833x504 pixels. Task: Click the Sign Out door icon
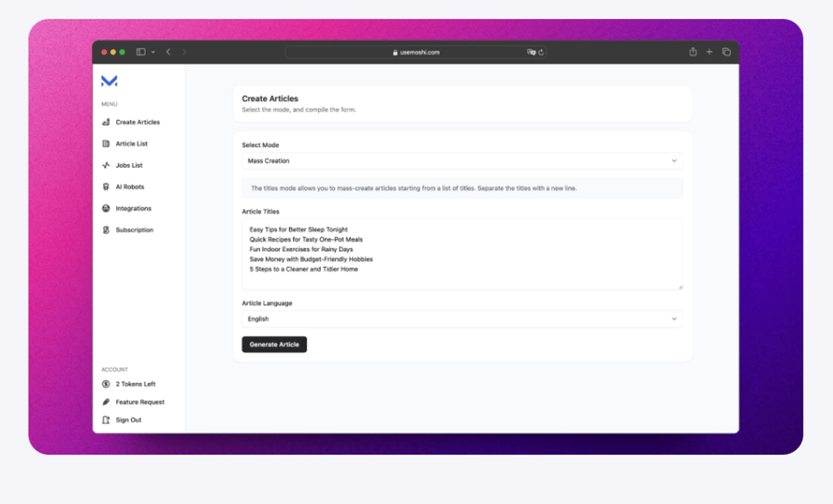coord(106,420)
